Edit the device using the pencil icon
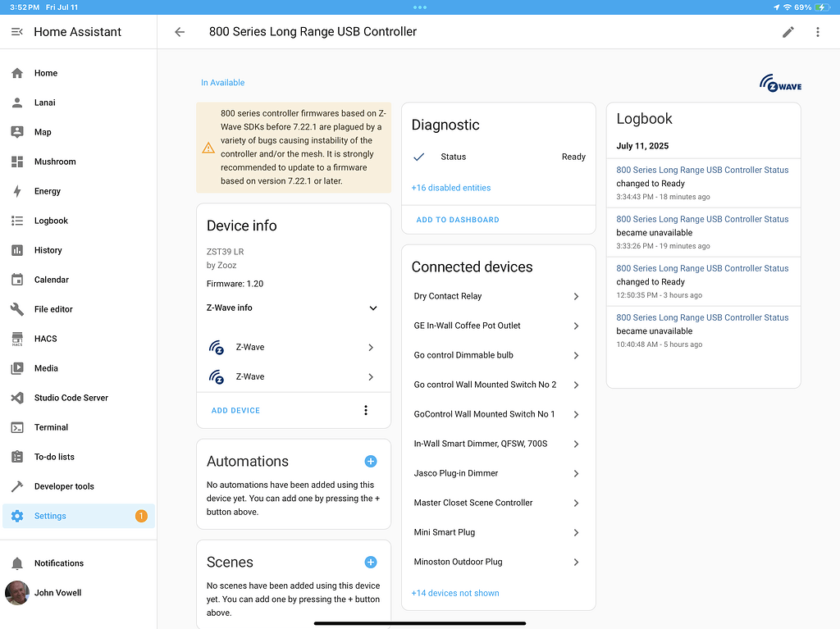Screen dimensions: 840x629 pyautogui.click(x=788, y=32)
